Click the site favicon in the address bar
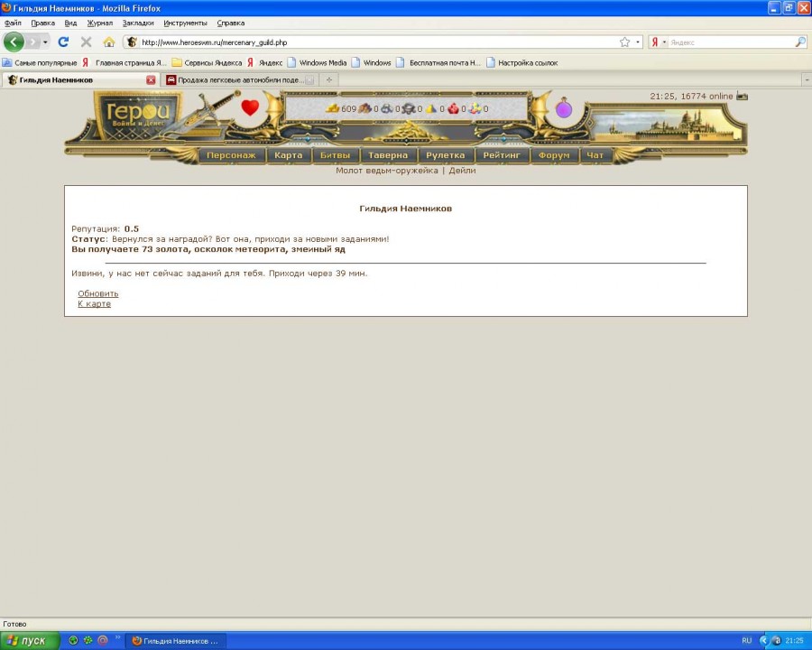This screenshot has width=812, height=650. tap(132, 42)
